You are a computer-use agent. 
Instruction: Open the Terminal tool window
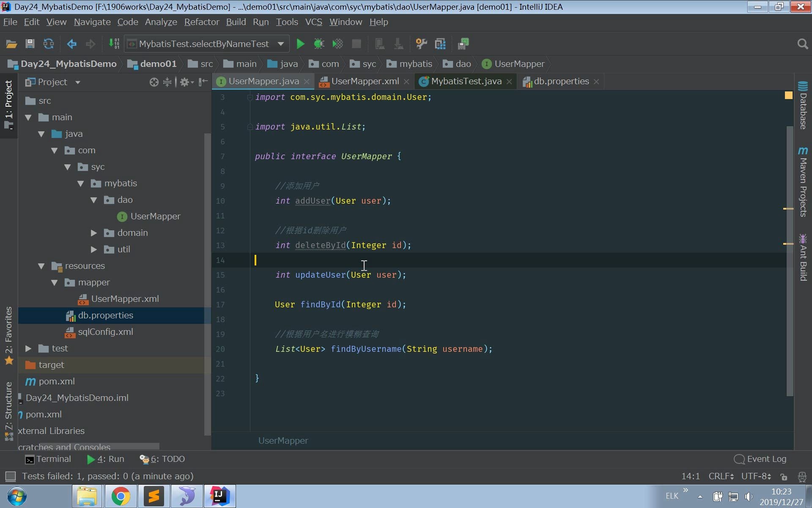pos(48,459)
